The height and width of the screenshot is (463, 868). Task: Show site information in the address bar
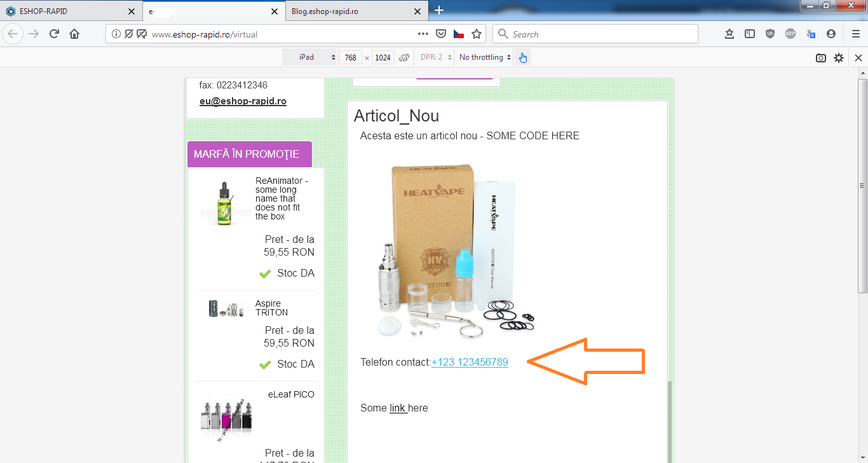116,34
